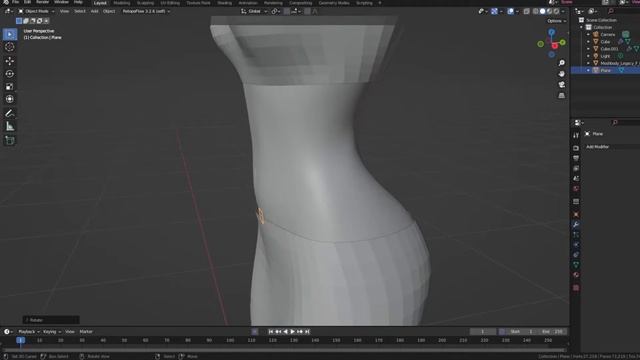Switch to Wireframe viewport shading
The width and height of the screenshot is (640, 360).
[536, 11]
